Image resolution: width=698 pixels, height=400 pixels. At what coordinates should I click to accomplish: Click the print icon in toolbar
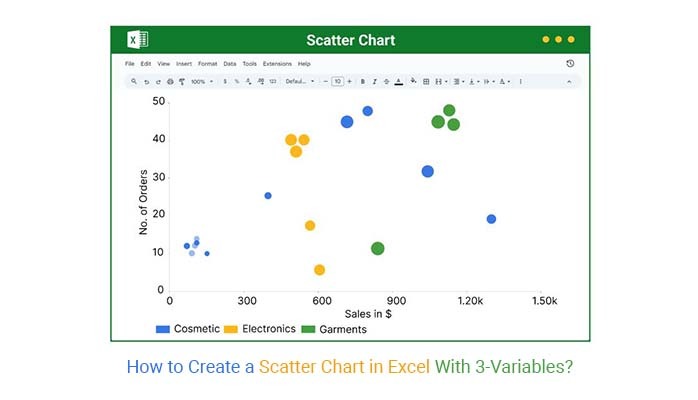[x=170, y=81]
